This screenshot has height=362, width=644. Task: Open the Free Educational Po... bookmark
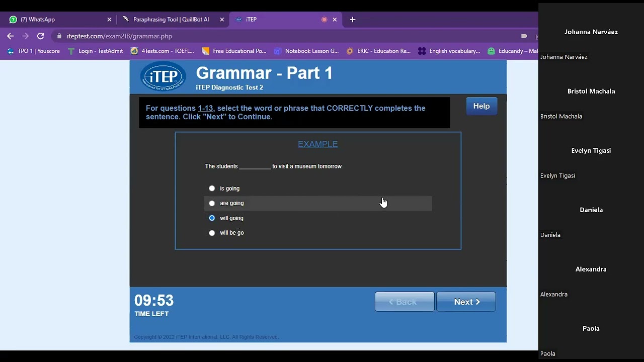click(x=234, y=51)
